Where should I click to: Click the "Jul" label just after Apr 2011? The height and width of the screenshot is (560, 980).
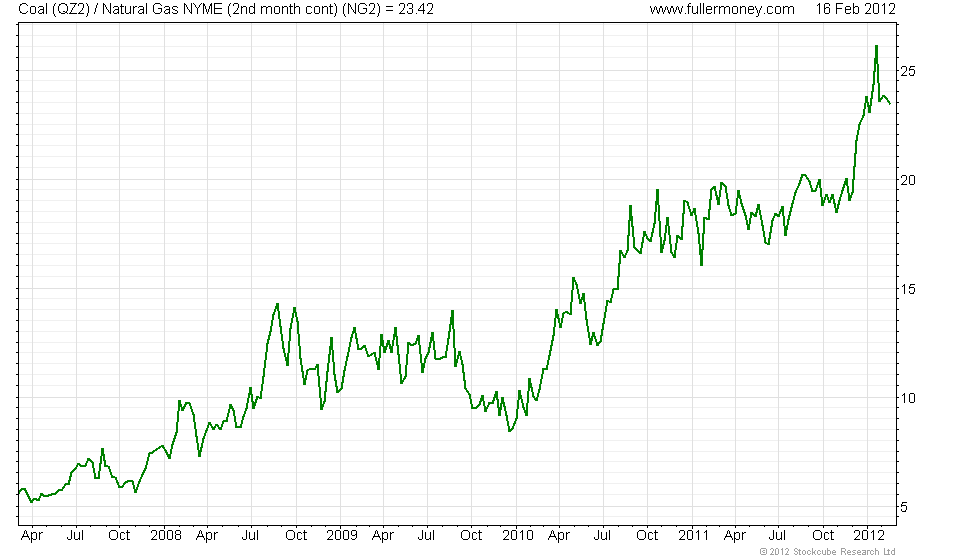click(x=777, y=536)
